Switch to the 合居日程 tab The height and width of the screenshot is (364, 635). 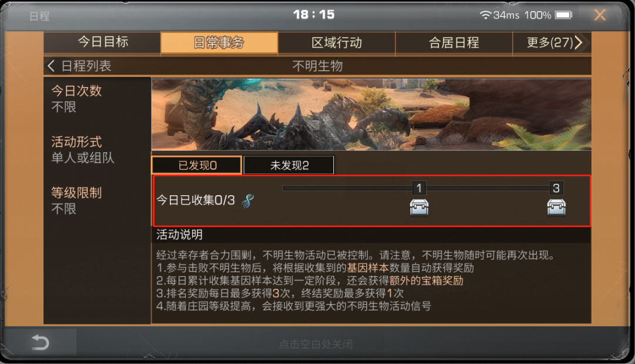click(453, 42)
